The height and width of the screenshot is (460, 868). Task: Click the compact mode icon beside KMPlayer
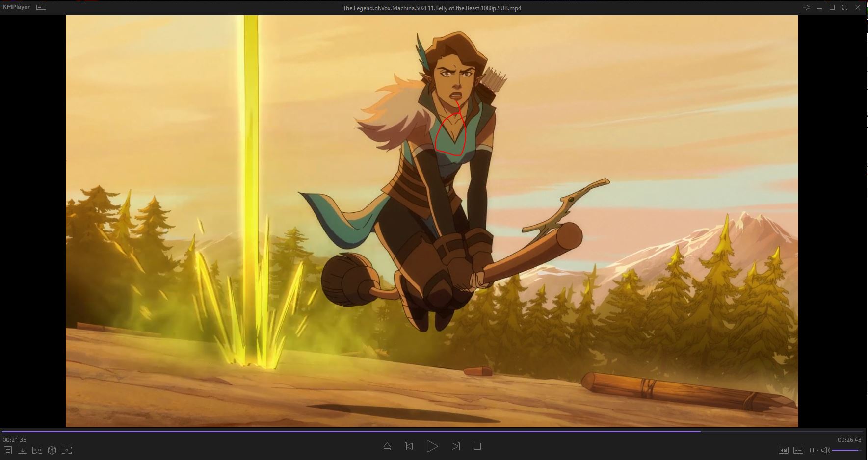point(42,7)
